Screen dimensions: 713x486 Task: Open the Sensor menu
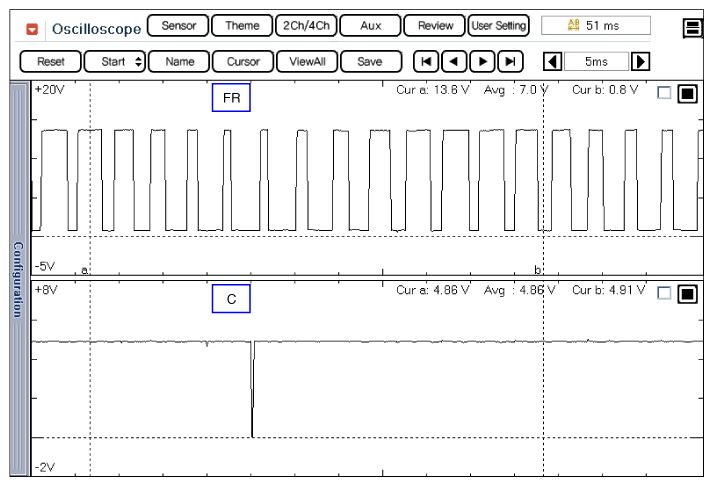click(x=178, y=26)
